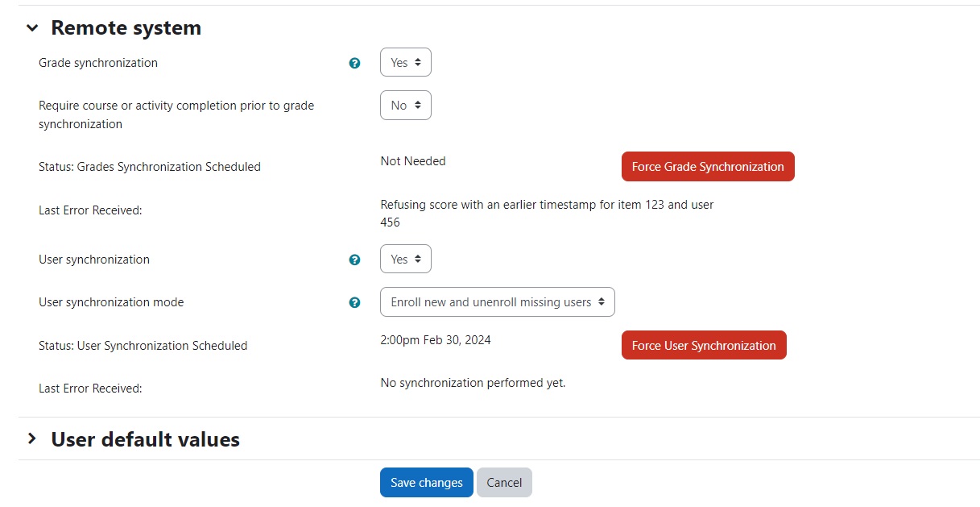Click Last Error Received label below user status

point(90,389)
